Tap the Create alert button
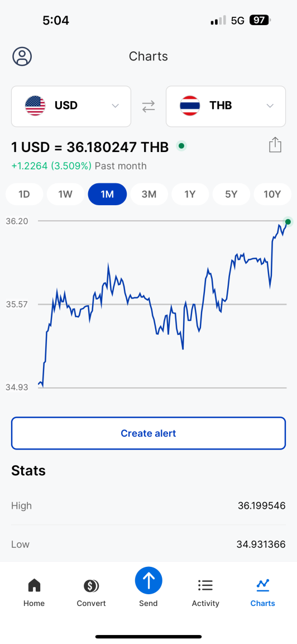 click(148, 433)
